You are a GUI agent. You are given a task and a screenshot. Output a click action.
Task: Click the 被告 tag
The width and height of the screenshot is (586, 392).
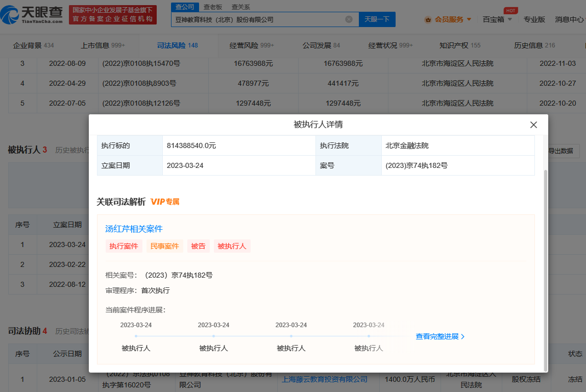pos(198,246)
